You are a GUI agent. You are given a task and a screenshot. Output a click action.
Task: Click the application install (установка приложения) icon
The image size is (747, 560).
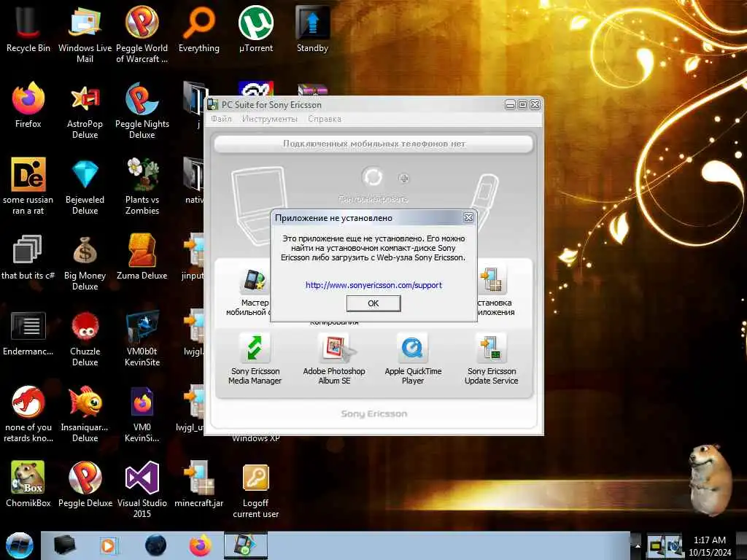pyautogui.click(x=492, y=280)
